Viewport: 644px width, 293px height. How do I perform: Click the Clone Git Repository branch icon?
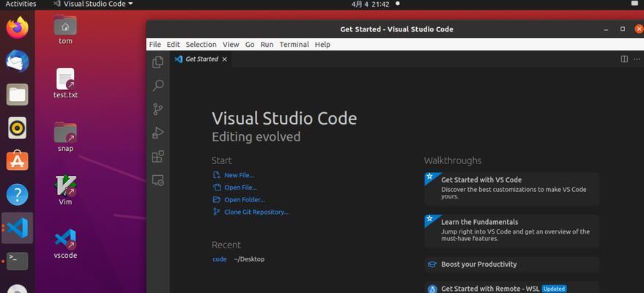(216, 212)
